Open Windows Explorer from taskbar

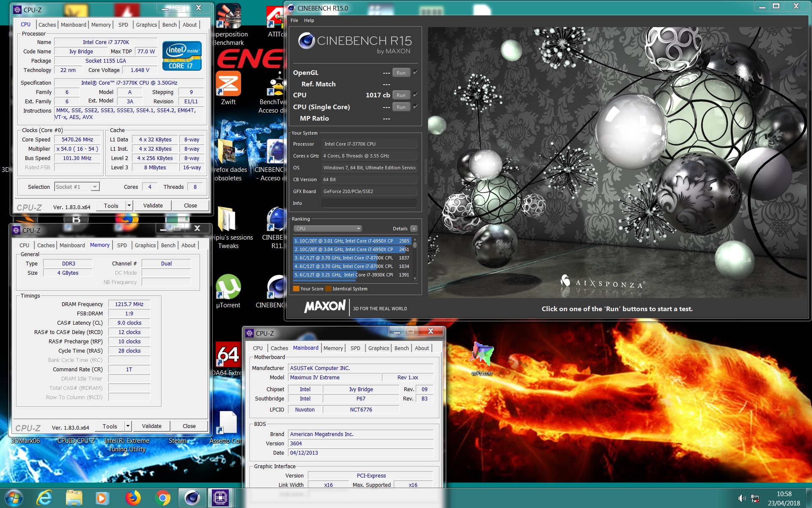[x=74, y=498]
